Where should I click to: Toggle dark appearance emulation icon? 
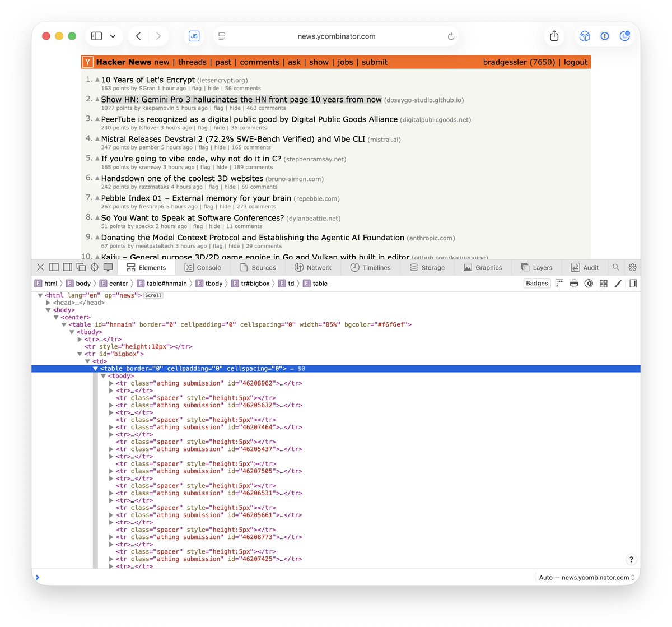[589, 284]
